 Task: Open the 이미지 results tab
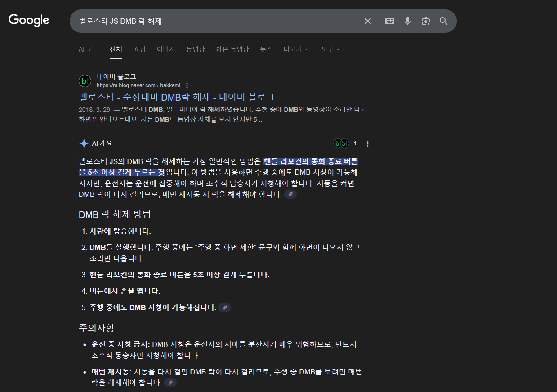[x=166, y=49]
